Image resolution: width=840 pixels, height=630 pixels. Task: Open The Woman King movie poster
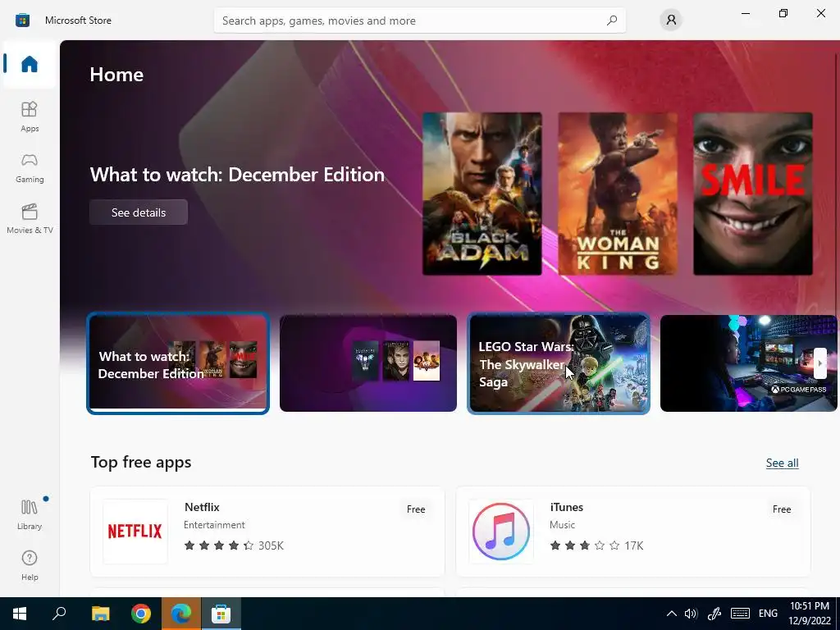(618, 194)
